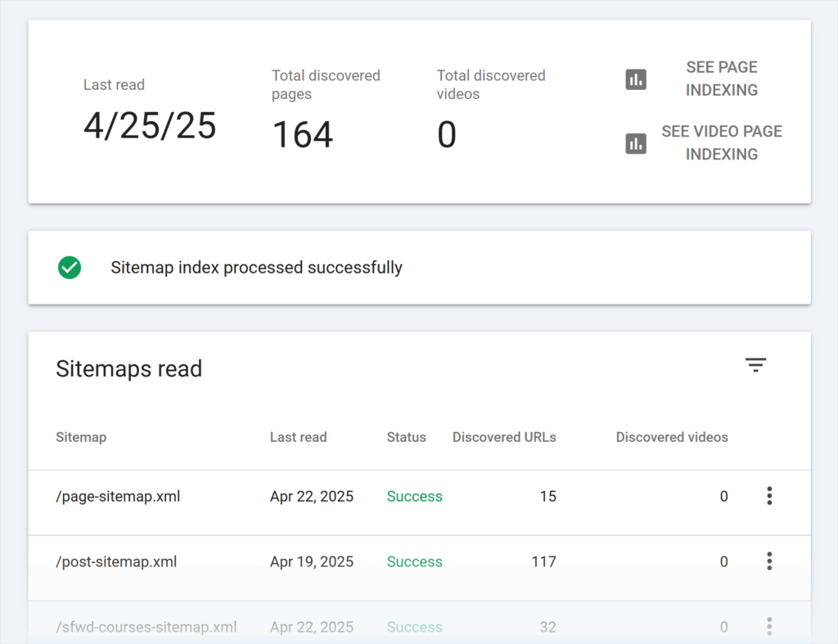Click the green success checkmark icon

tap(70, 268)
